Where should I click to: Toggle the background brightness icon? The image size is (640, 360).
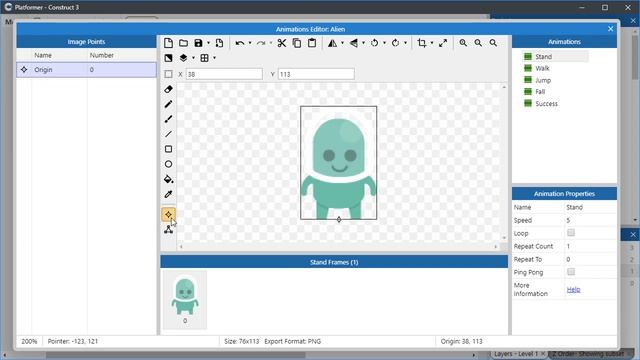tap(168, 58)
